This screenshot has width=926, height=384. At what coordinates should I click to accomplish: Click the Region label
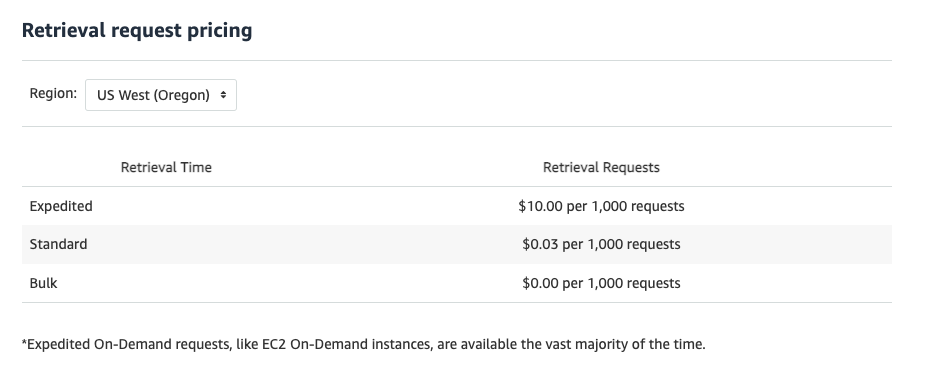(x=53, y=93)
